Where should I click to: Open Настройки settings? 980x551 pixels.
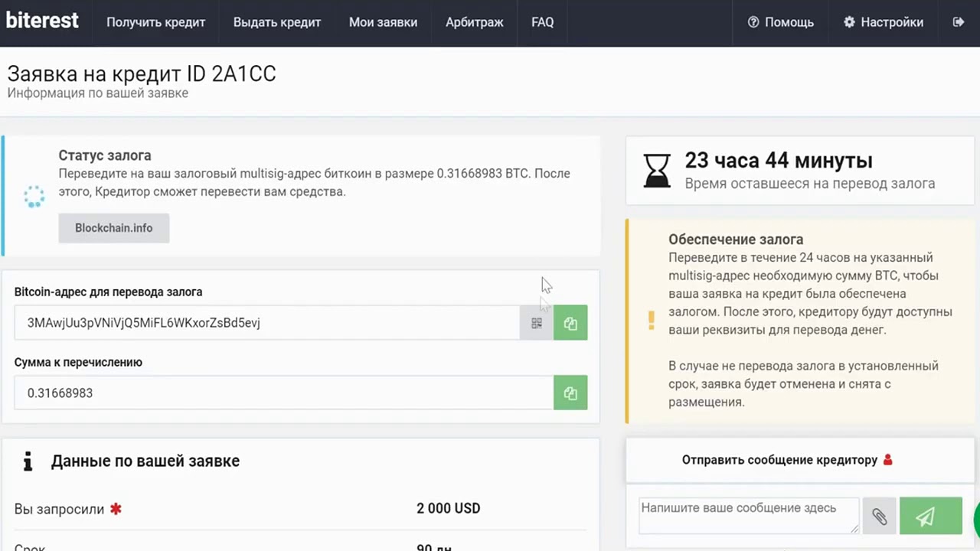point(884,22)
